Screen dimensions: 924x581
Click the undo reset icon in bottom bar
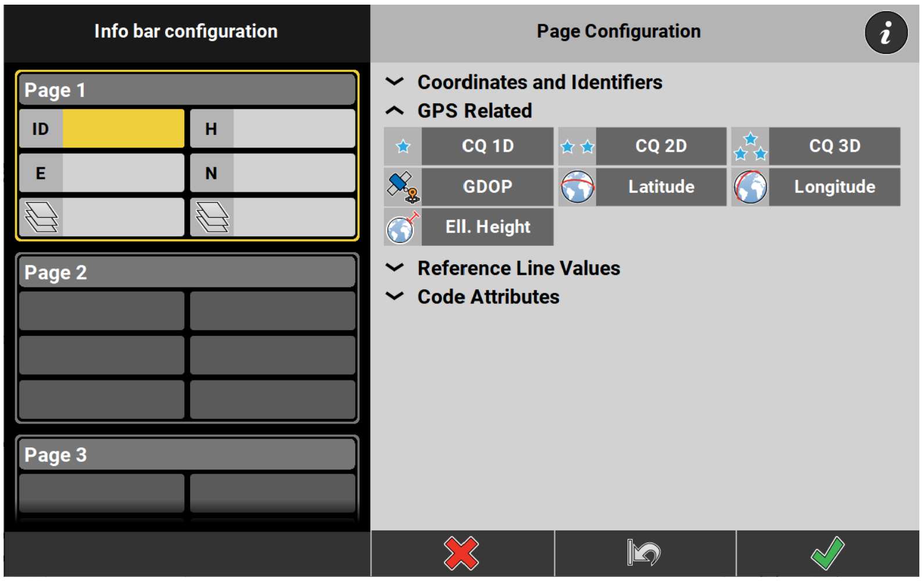[x=644, y=553]
